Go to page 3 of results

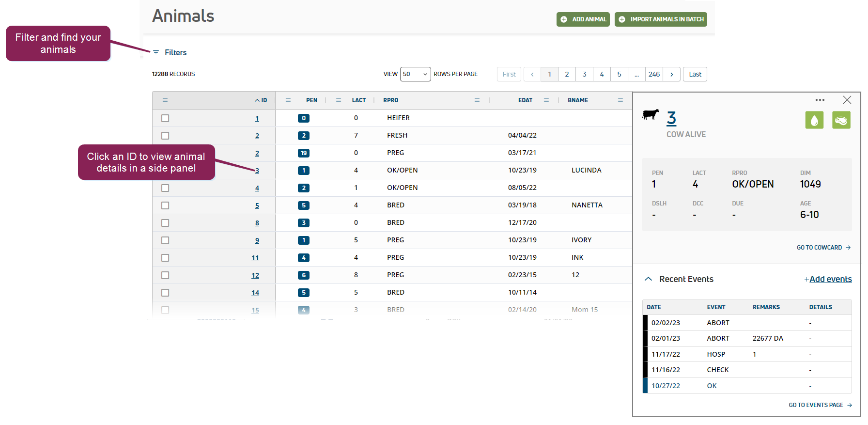(x=584, y=74)
